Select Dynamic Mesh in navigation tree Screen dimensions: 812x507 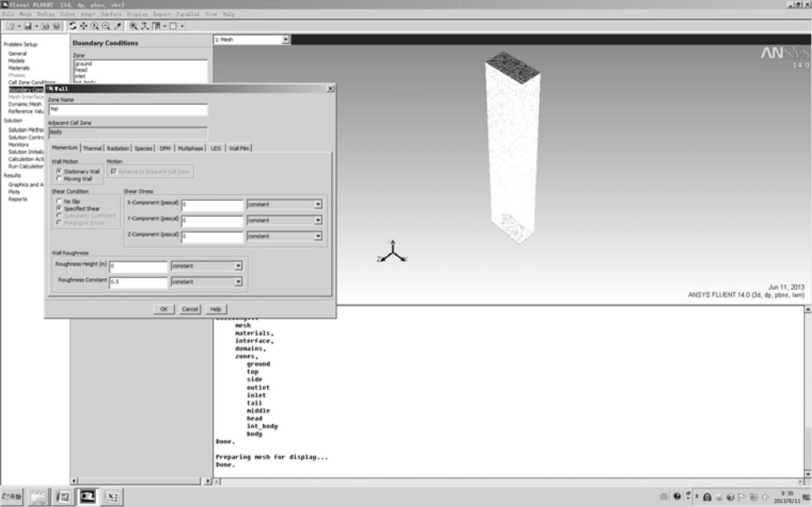click(x=25, y=104)
